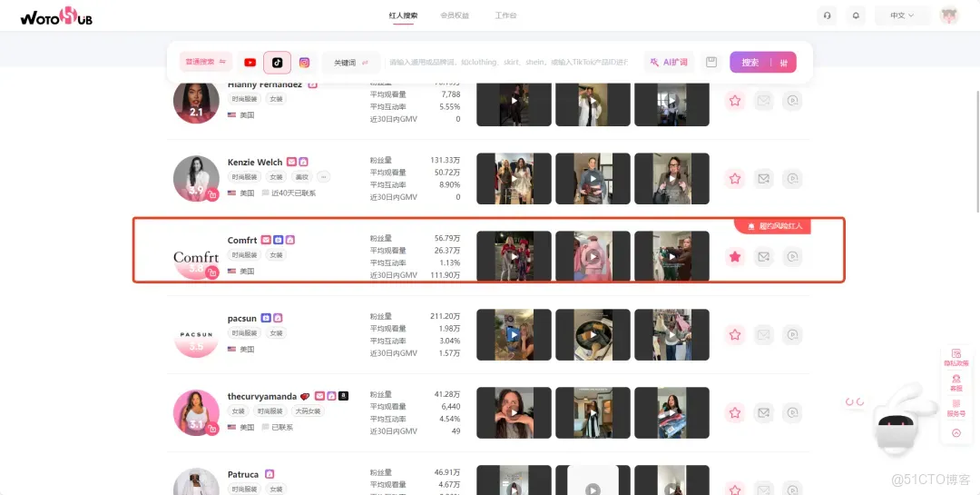The height and width of the screenshot is (495, 980).
Task: Open the PACSUN brand avatar
Action: tap(196, 335)
